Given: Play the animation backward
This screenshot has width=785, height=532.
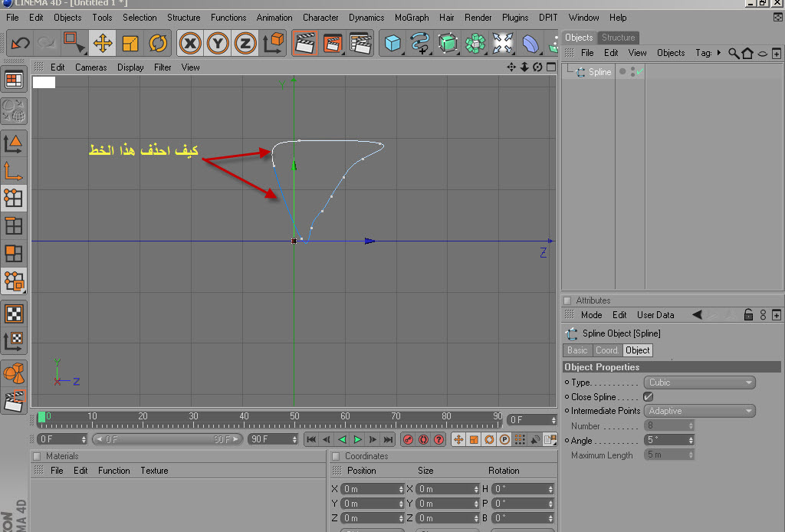Looking at the screenshot, I should 342,439.
